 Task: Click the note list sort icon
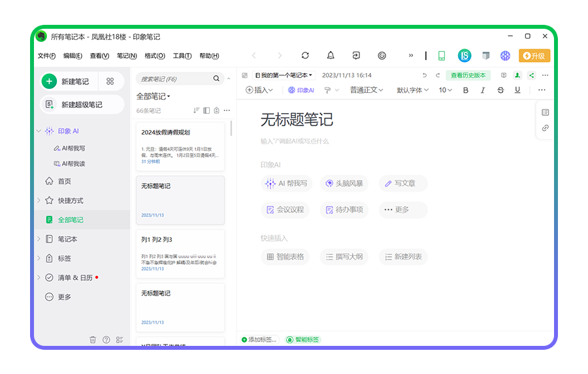(x=196, y=110)
